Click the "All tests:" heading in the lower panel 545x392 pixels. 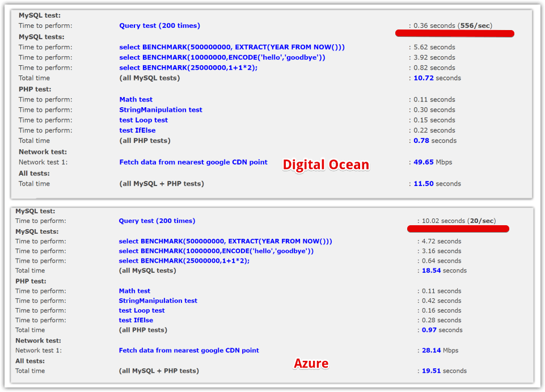pyautogui.click(x=30, y=361)
